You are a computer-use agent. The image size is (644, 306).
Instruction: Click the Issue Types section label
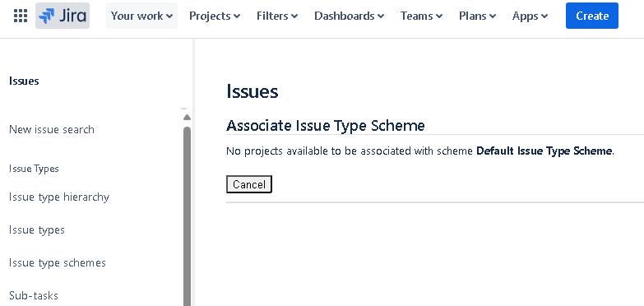coord(34,169)
